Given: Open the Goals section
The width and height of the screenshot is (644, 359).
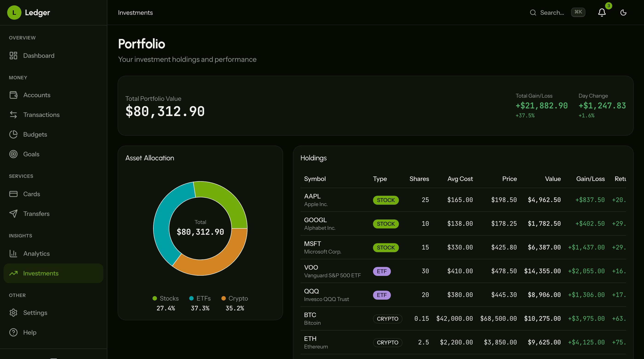Looking at the screenshot, I should point(54,154).
